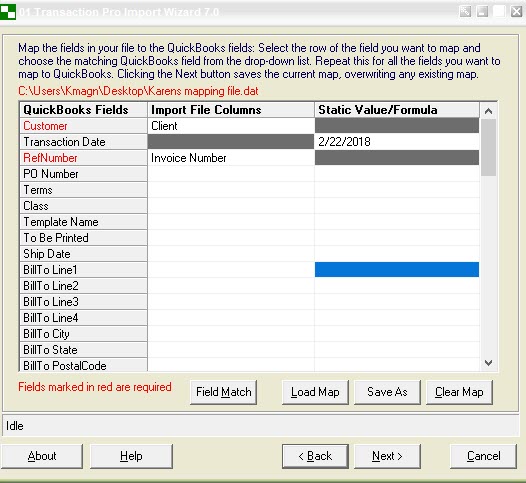Select the PO Number field row
The image size is (526, 483).
point(84,174)
